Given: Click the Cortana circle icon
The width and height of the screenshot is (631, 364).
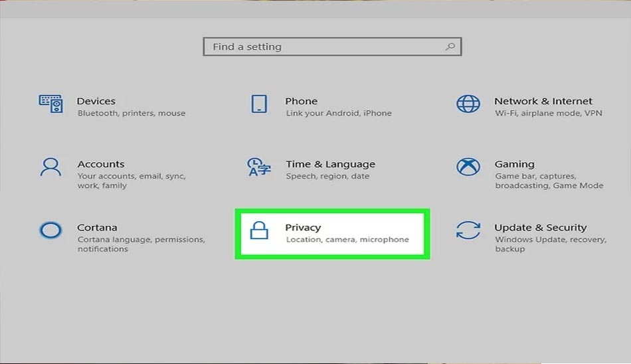Looking at the screenshot, I should click(50, 230).
